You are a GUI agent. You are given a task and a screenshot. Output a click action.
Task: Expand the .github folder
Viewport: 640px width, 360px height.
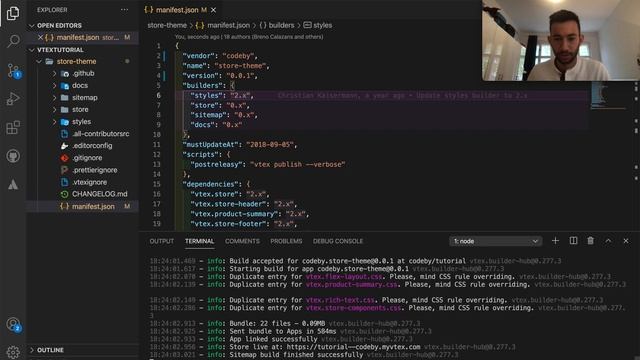(54, 73)
